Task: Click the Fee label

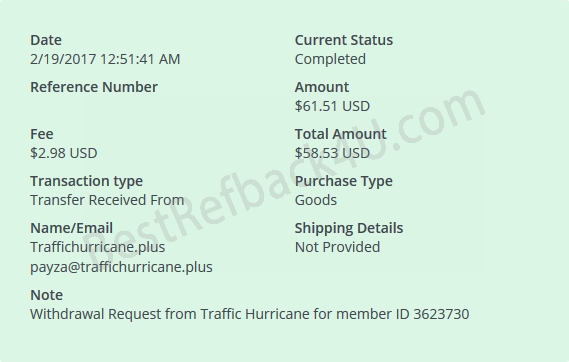Action: [x=42, y=134]
